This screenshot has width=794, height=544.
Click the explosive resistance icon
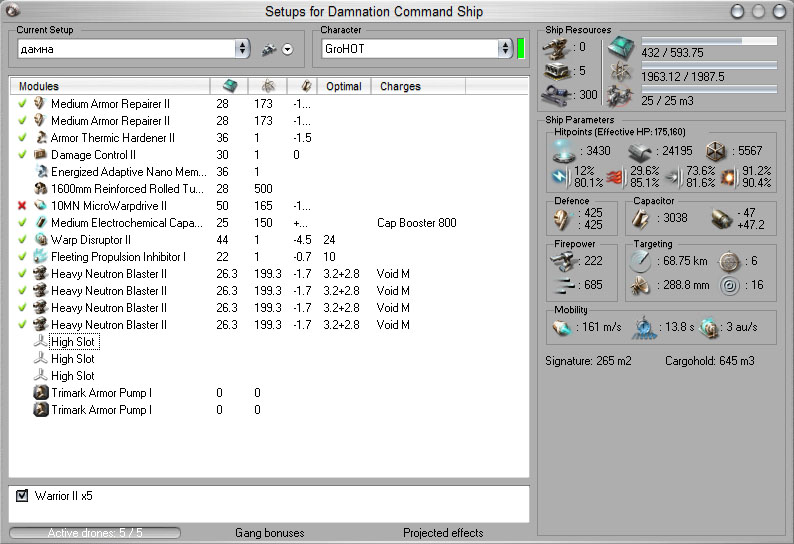[x=728, y=177]
